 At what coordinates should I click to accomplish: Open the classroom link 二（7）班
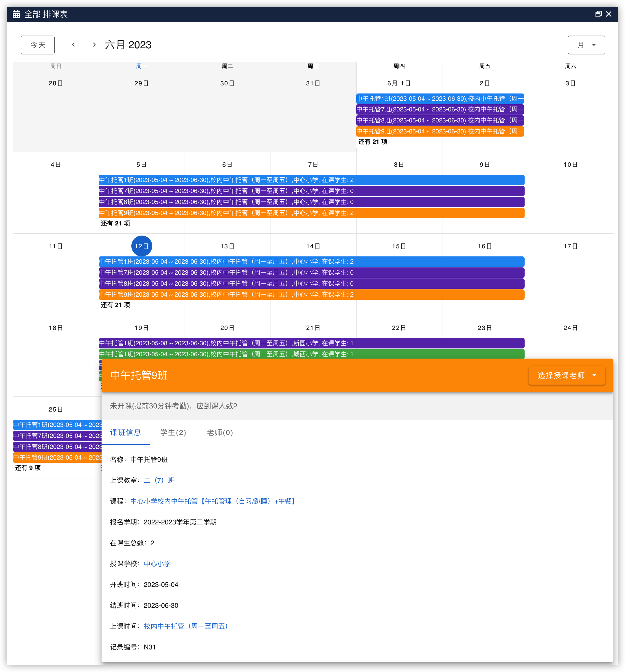(x=159, y=480)
